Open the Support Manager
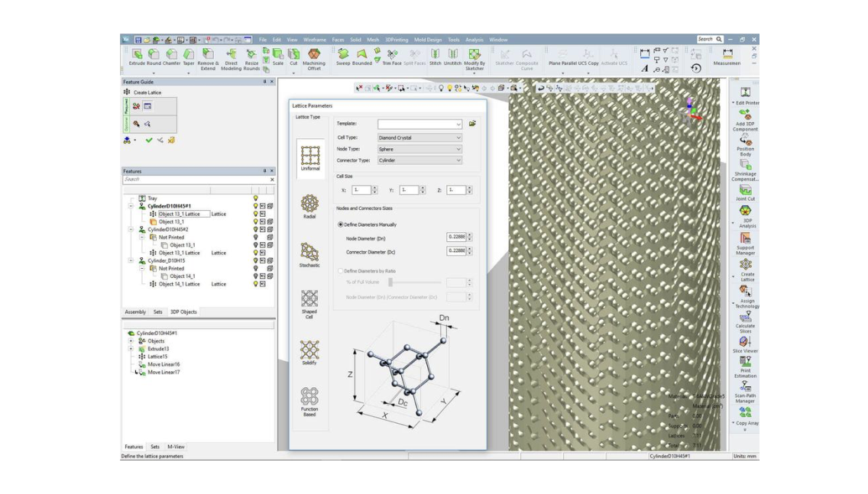 coord(745,244)
